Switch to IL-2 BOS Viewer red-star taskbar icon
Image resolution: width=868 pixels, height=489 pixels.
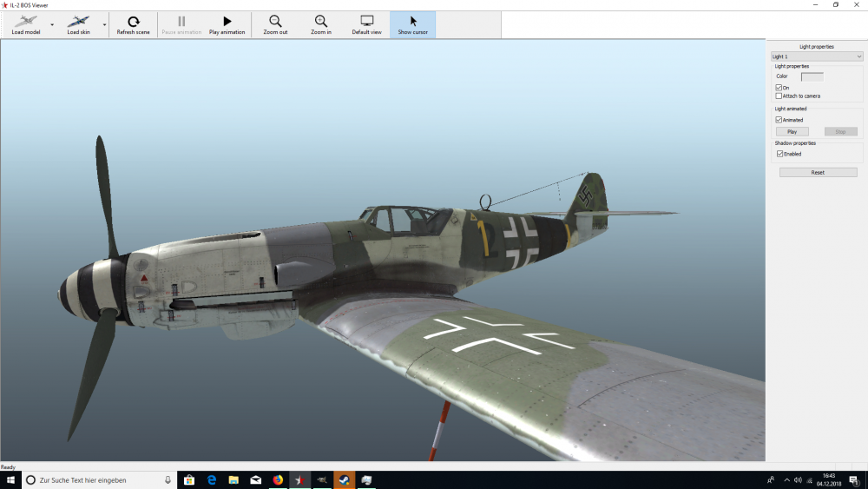[300, 480]
